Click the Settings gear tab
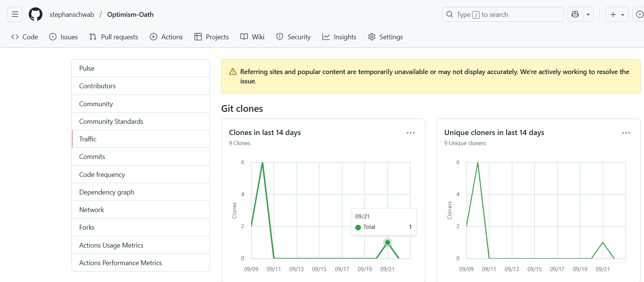644x282 pixels. point(385,37)
